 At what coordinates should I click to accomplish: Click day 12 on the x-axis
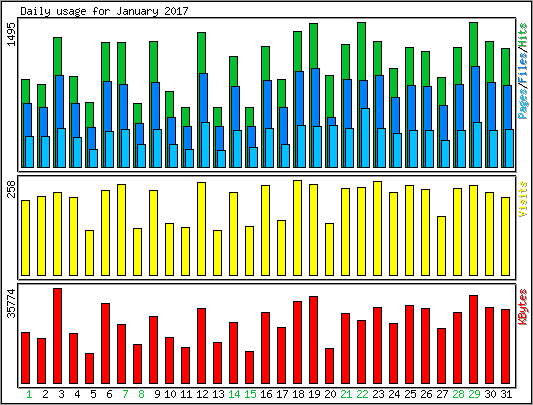click(202, 394)
